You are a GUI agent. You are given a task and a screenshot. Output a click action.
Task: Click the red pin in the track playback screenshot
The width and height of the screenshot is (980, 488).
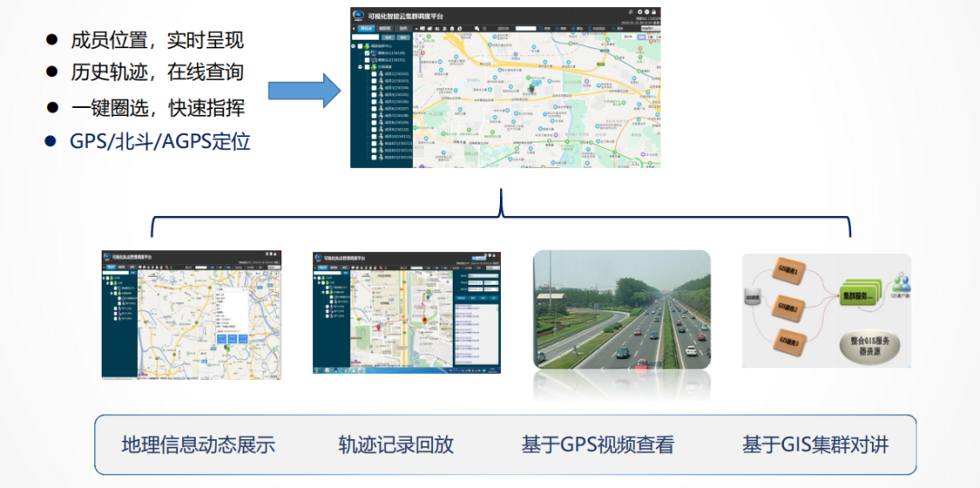(x=378, y=327)
